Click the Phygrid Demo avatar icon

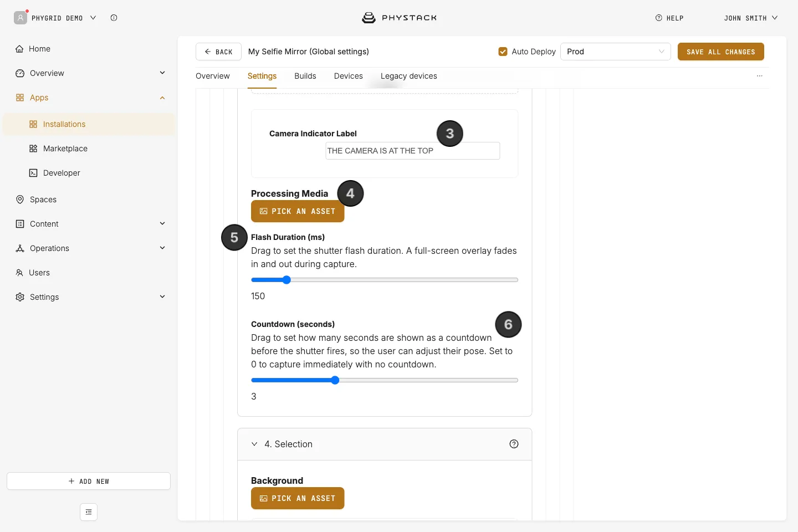click(x=21, y=18)
